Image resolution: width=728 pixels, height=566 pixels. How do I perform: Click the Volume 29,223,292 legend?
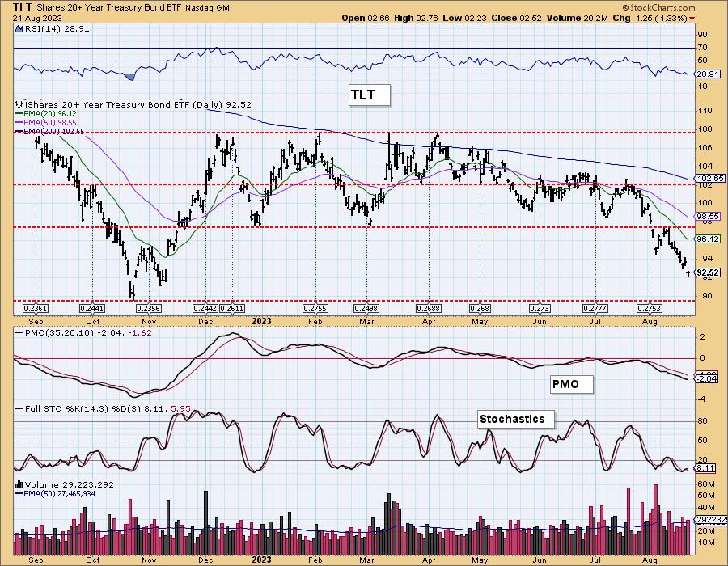tap(69, 484)
